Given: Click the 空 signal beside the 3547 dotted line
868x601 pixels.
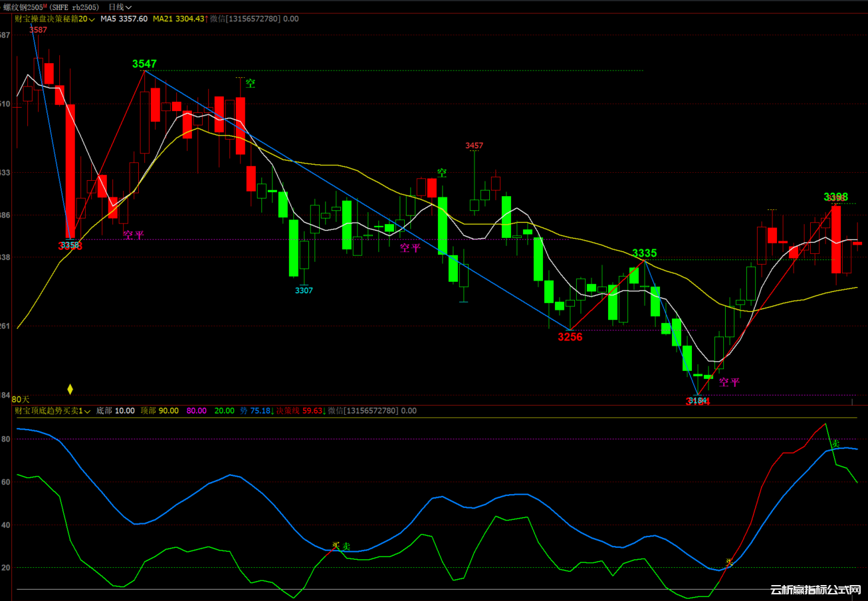Looking at the screenshot, I should 251,84.
